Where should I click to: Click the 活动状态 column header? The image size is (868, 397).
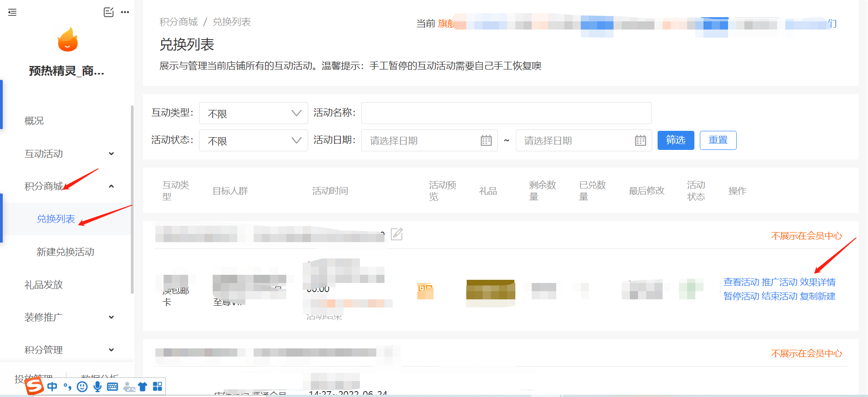tap(696, 191)
